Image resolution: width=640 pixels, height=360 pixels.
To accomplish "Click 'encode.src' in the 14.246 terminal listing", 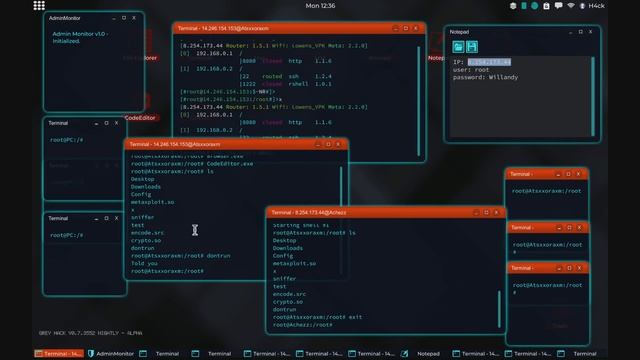I will (x=147, y=233).
